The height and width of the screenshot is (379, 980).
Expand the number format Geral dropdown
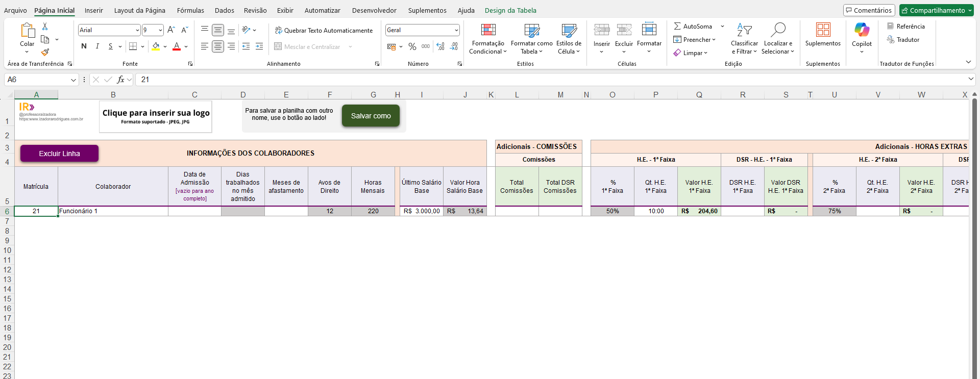[456, 31]
